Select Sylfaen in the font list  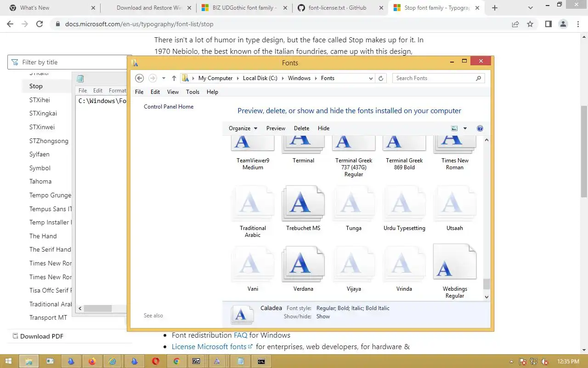coord(40,154)
